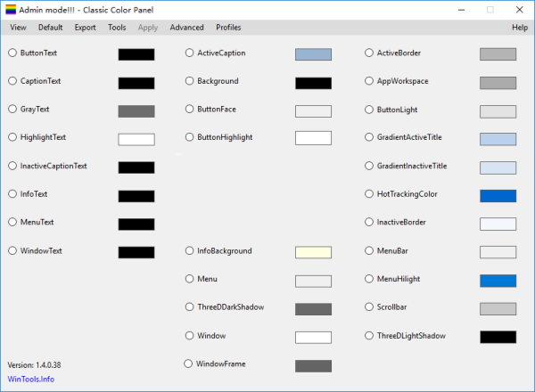
Task: Click the GradientActiveTitle color swatch
Action: click(498, 139)
